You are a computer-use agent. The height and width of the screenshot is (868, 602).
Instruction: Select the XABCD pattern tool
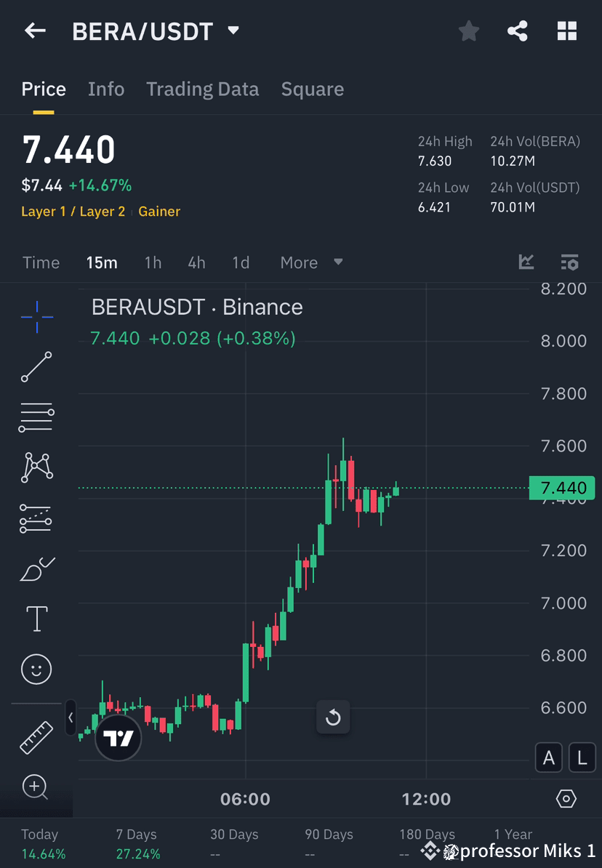click(x=36, y=467)
